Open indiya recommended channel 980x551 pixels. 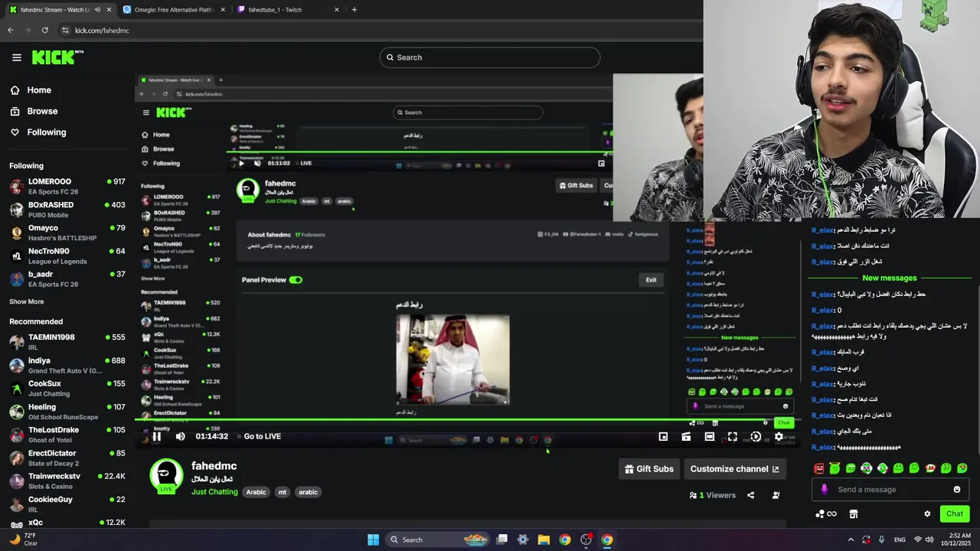click(67, 365)
